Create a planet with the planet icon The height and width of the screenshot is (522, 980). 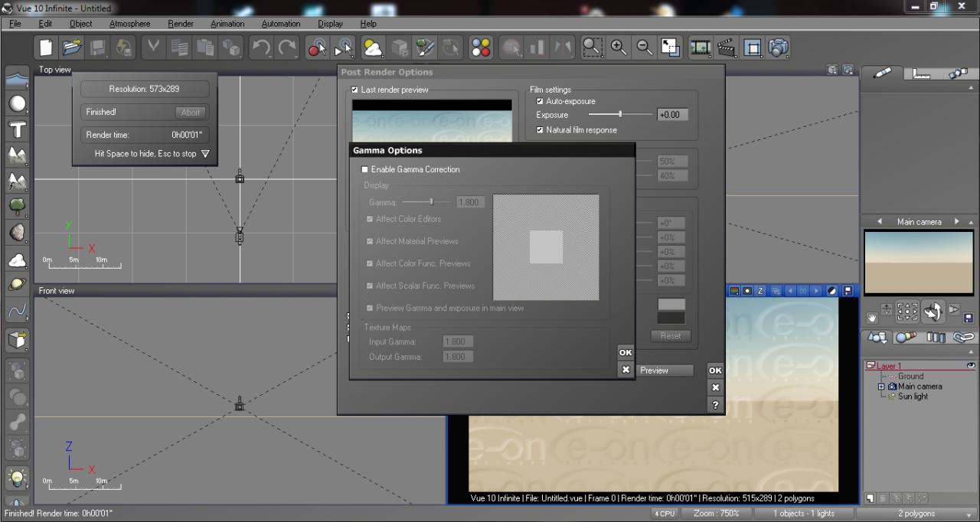point(17,285)
